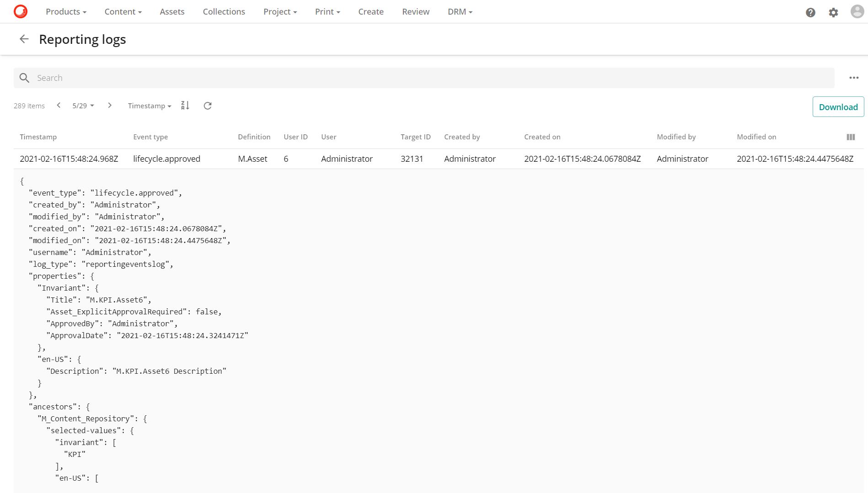The image size is (868, 493).
Task: Click the Reporting logs page title
Action: pyautogui.click(x=83, y=40)
